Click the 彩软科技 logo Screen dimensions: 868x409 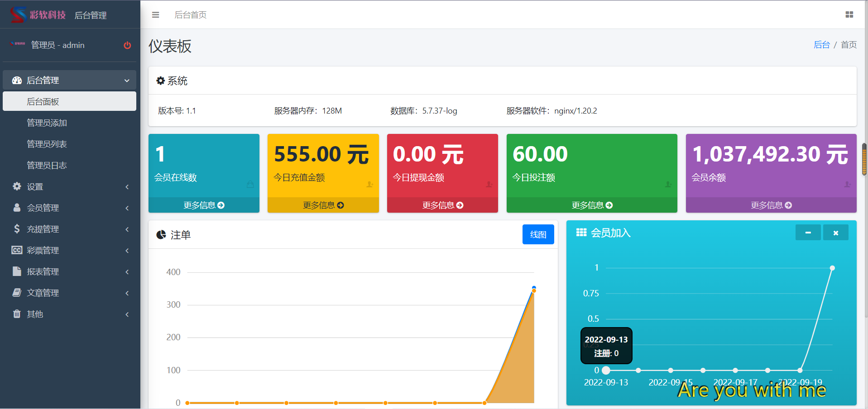coord(38,15)
